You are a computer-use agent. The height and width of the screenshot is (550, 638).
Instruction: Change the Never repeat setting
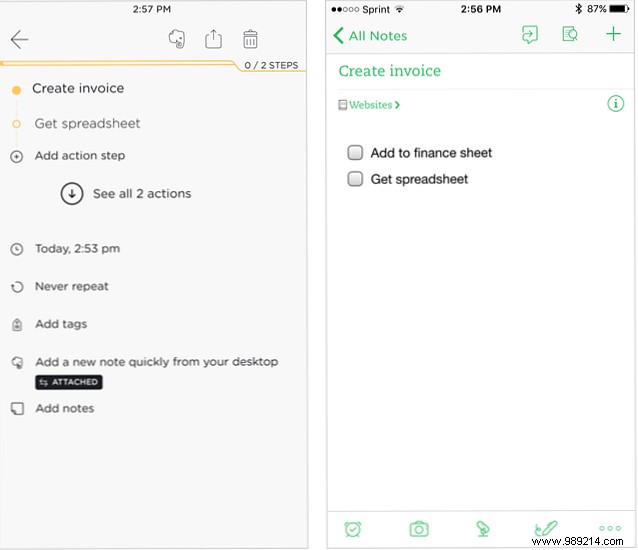click(72, 286)
